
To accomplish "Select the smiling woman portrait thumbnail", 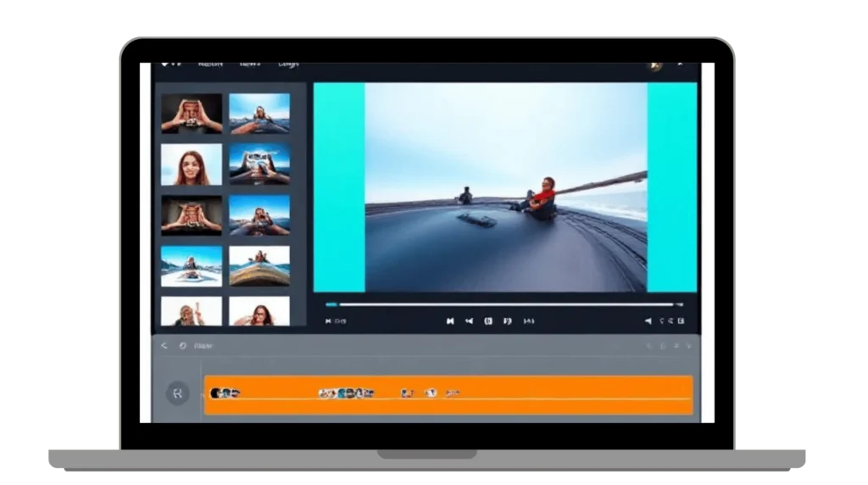I will (x=192, y=164).
